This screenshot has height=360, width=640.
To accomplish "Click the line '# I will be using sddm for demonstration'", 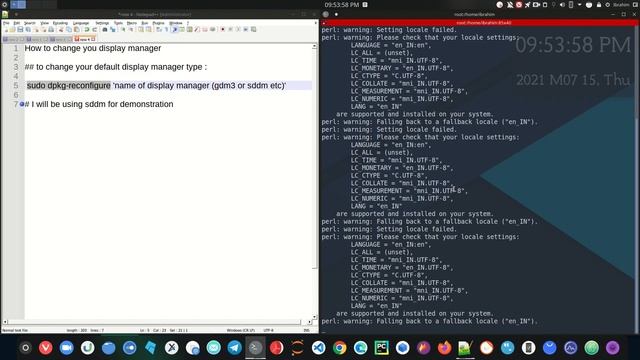I will [99, 104].
